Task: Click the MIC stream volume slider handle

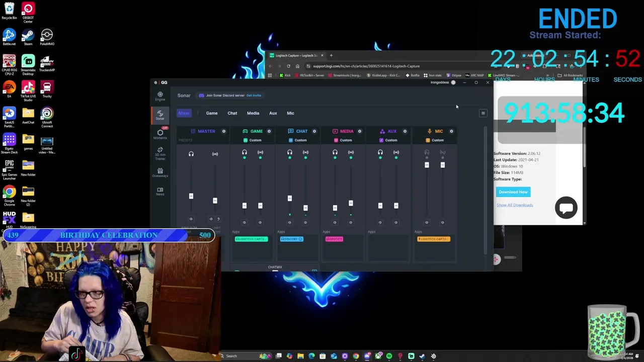Action: tap(442, 165)
